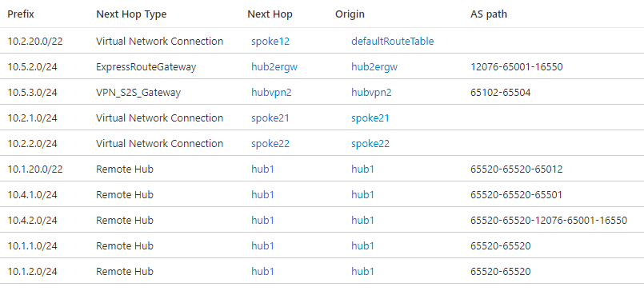Click hub2ergw in the Origin column
Screen dimensions: 644x291
coord(374,67)
